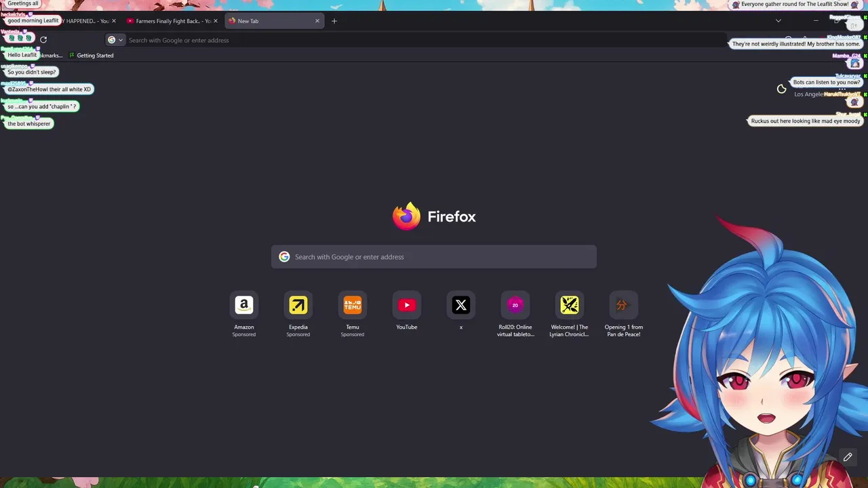Close the Farmers Finally Fight Back tab

click(216, 21)
